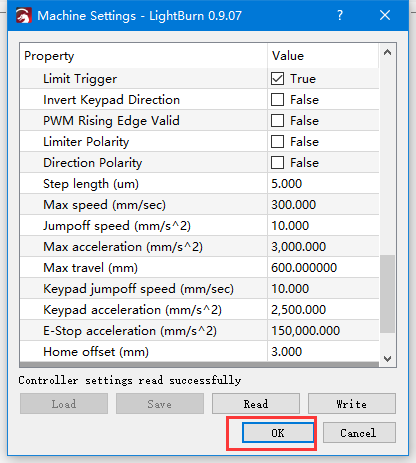The height and width of the screenshot is (463, 416).
Task: Click the Write button
Action: point(352,404)
